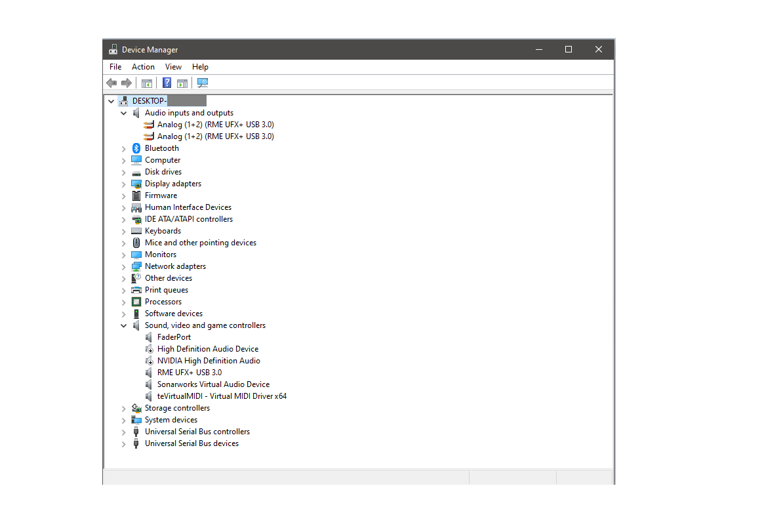Maximize the Device Manager window
This screenshot has height=532, width=762.
pyautogui.click(x=569, y=50)
